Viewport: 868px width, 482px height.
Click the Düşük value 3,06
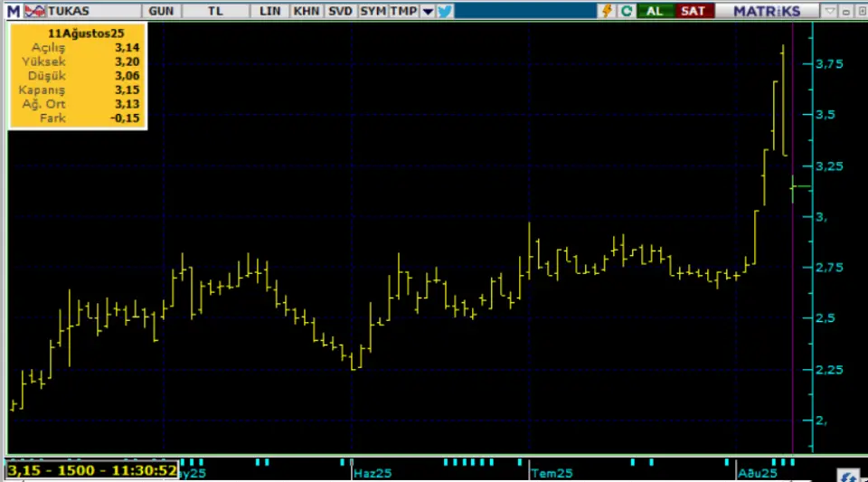pos(127,76)
